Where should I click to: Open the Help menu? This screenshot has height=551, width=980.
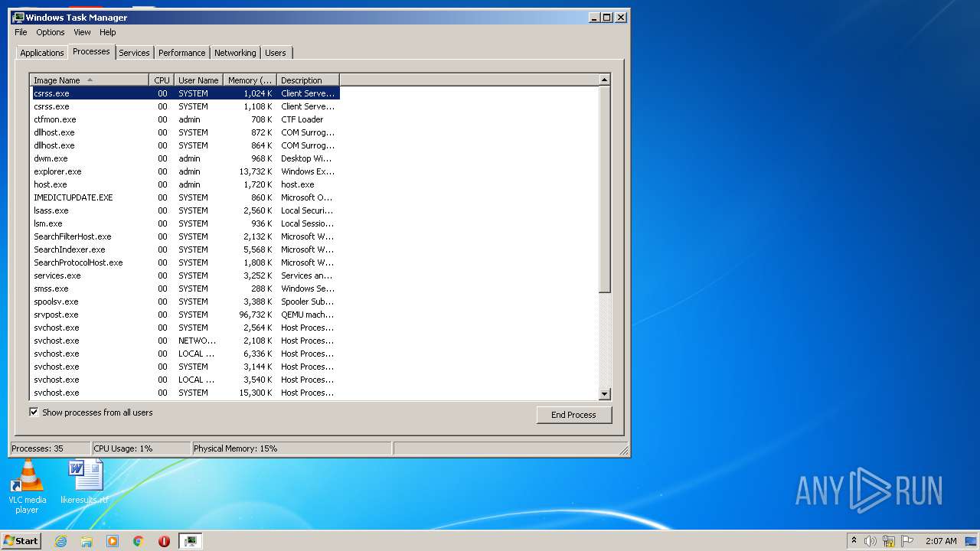(x=108, y=32)
